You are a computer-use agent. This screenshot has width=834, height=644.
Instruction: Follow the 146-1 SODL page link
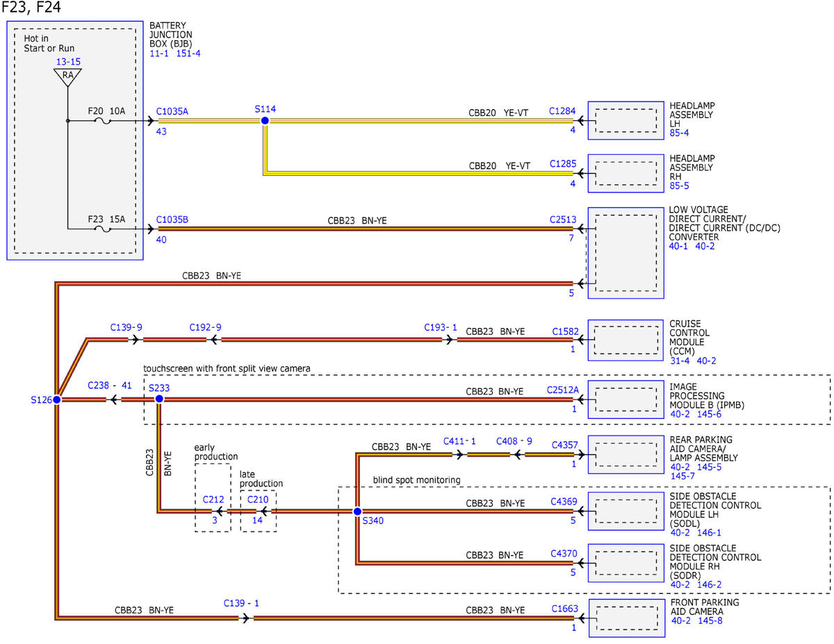point(709,533)
